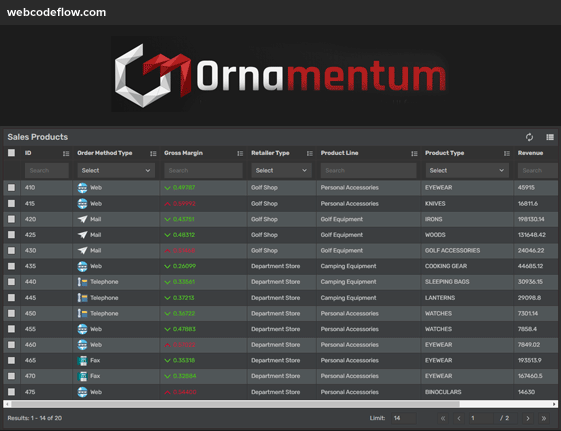Go to the next results page

click(x=528, y=418)
